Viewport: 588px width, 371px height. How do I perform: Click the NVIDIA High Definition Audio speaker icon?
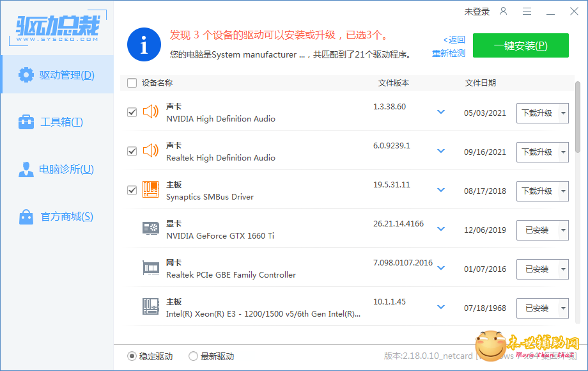151,111
